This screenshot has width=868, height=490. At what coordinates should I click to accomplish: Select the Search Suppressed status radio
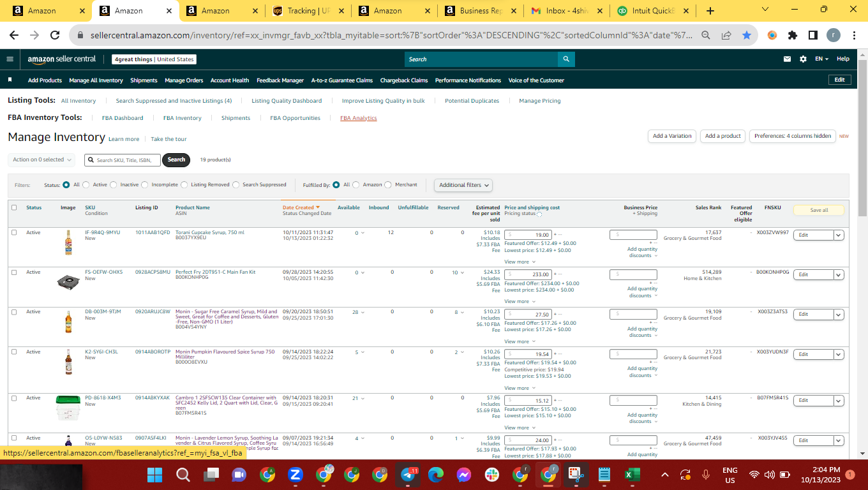click(x=236, y=185)
